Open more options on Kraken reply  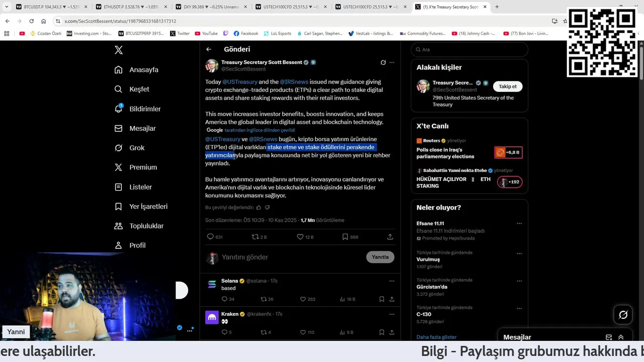click(x=392, y=314)
